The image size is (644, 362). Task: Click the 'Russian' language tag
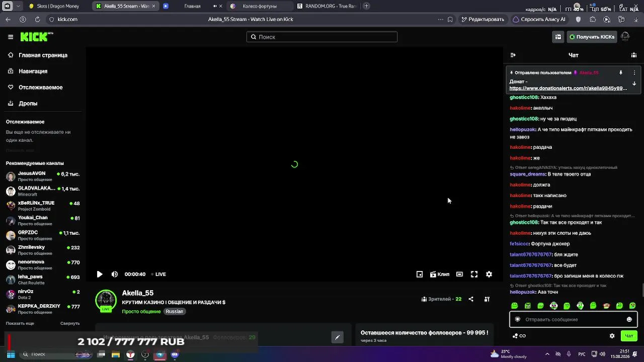point(175,311)
